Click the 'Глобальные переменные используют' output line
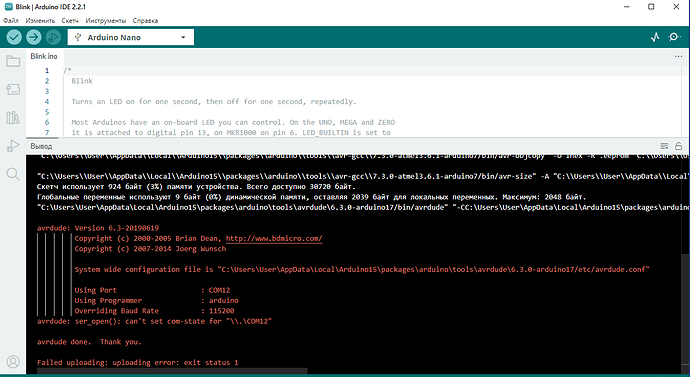 pos(312,197)
